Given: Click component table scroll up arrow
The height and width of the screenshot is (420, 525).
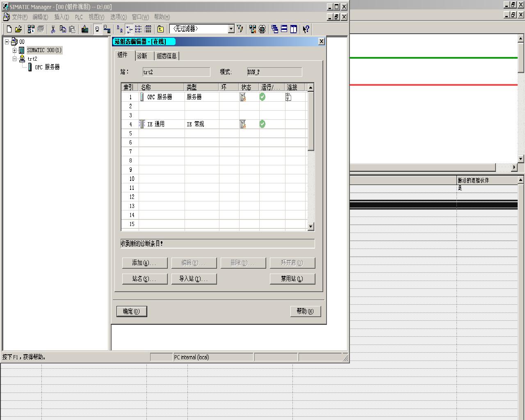Looking at the screenshot, I should 311,87.
